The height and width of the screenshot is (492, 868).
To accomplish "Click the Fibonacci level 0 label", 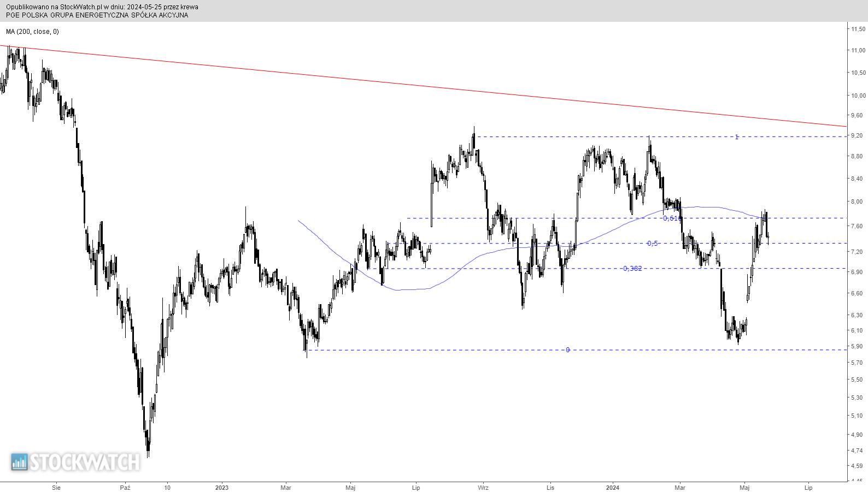I will pyautogui.click(x=567, y=350).
